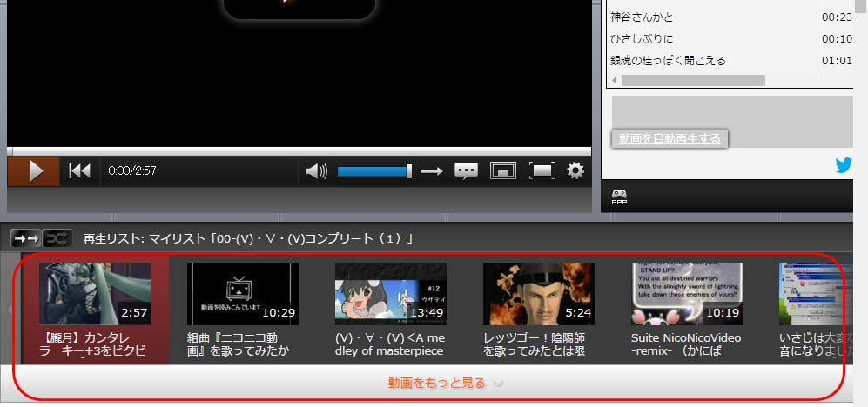The image size is (868, 407).
Task: Toggle the repeat arrow icon in player controls
Action: [x=431, y=171]
